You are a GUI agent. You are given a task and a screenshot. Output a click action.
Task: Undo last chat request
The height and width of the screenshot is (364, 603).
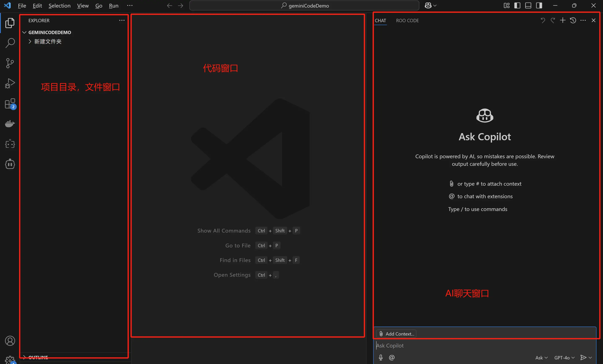(x=542, y=20)
